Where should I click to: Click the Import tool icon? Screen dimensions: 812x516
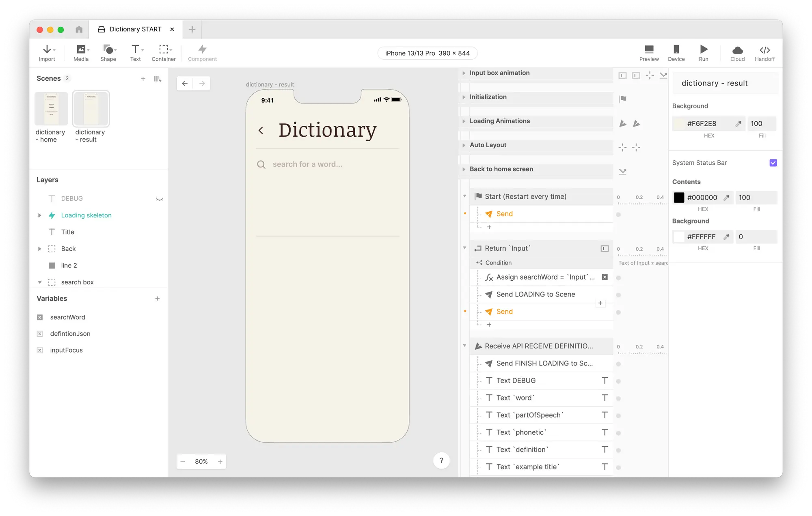(x=48, y=53)
